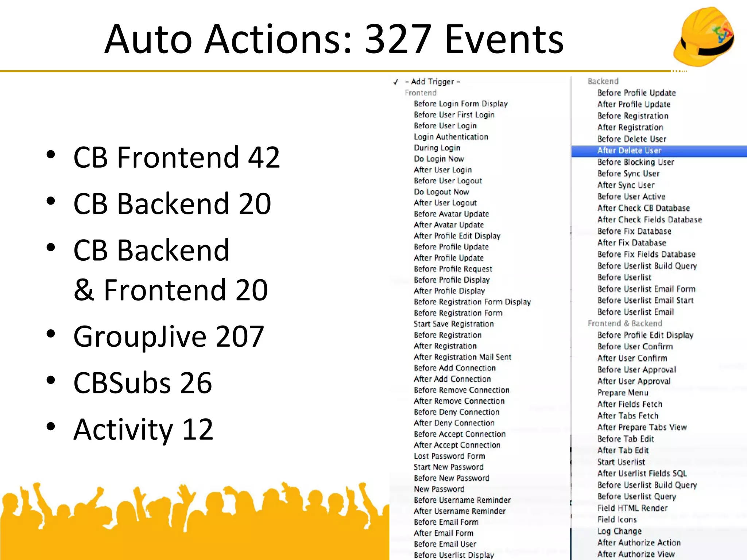The height and width of the screenshot is (560, 747).
Task: Pick 'Lost Password Form' trigger
Action: coord(449,456)
